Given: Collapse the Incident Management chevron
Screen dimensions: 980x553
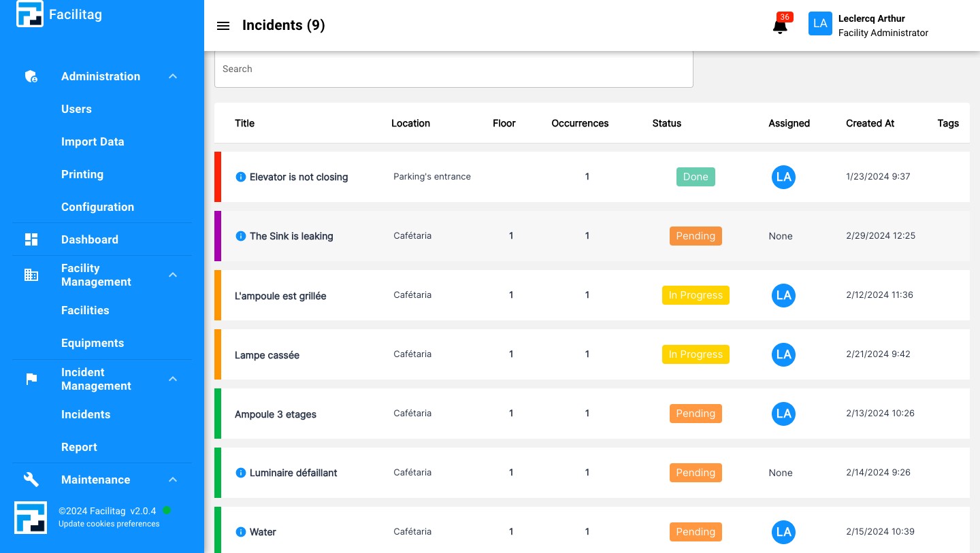Looking at the screenshot, I should (x=173, y=379).
